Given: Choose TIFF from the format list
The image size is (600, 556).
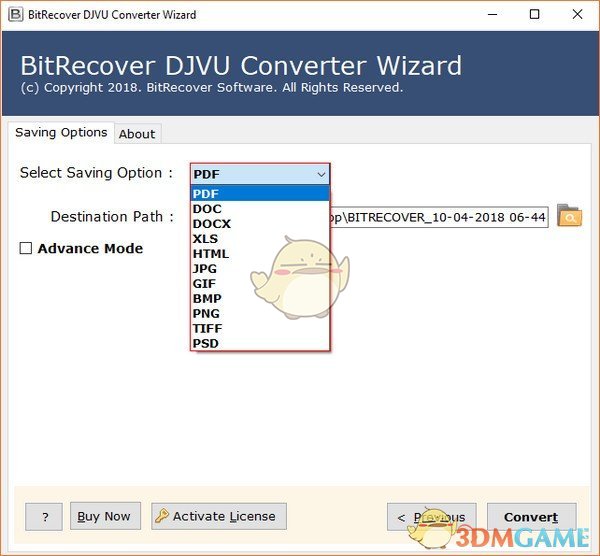Looking at the screenshot, I should [260, 328].
